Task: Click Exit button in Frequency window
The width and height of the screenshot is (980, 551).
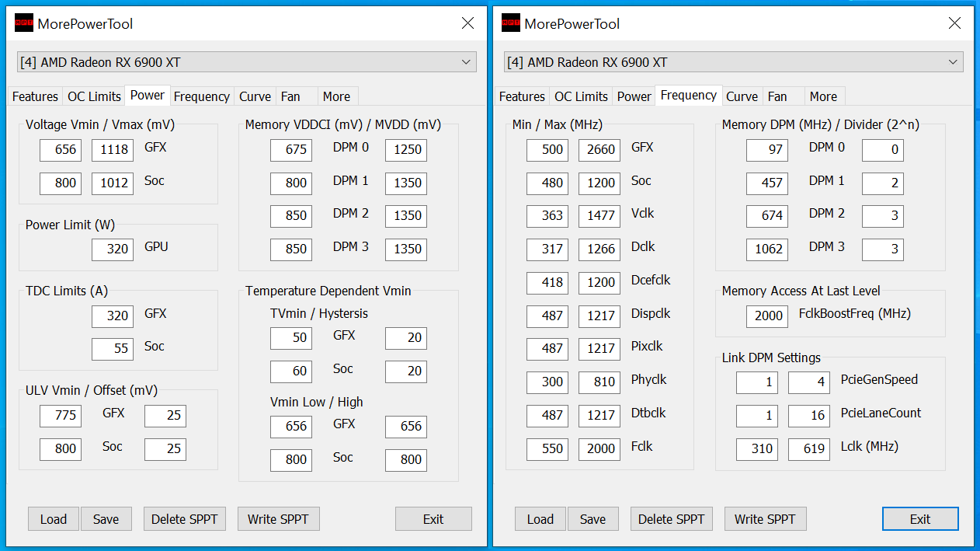Action: [x=920, y=519]
